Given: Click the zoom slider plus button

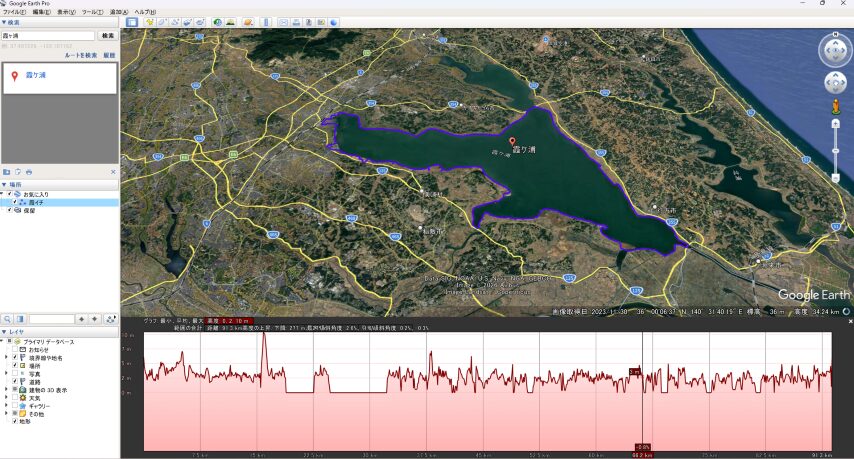Looking at the screenshot, I should click(x=835, y=123).
